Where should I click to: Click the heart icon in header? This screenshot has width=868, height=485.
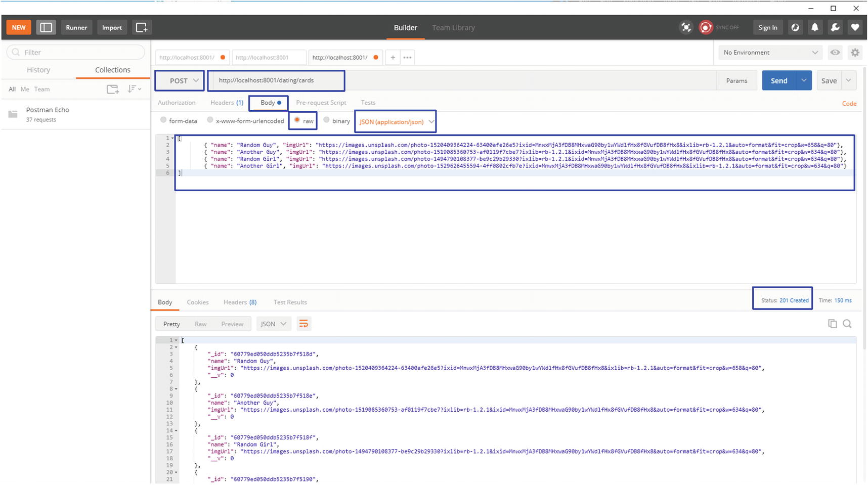(x=855, y=27)
